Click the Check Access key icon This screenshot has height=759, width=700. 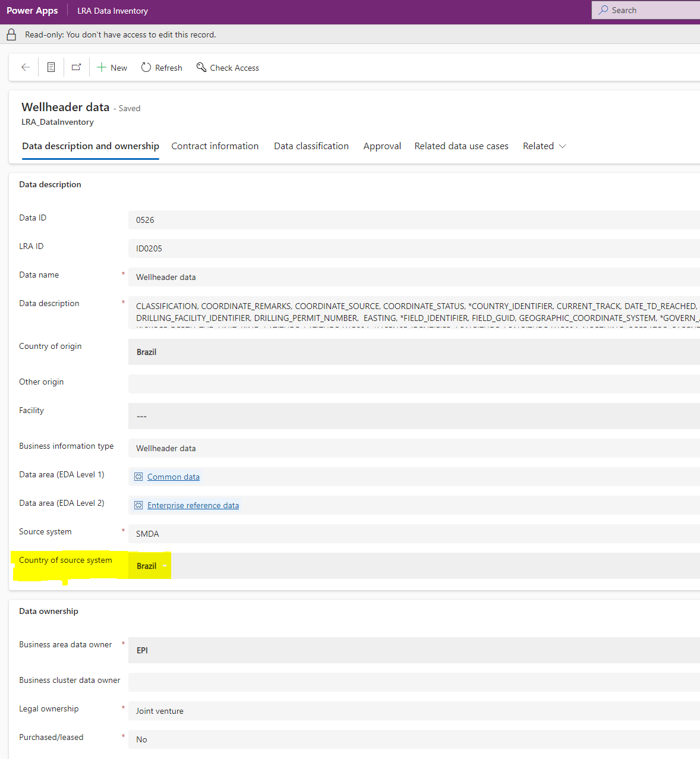[x=201, y=68]
